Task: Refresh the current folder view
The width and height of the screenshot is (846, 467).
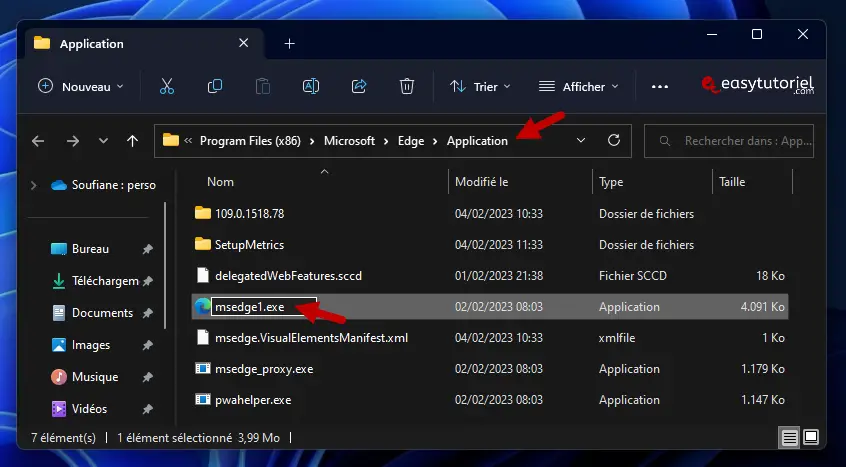Action: coord(614,141)
